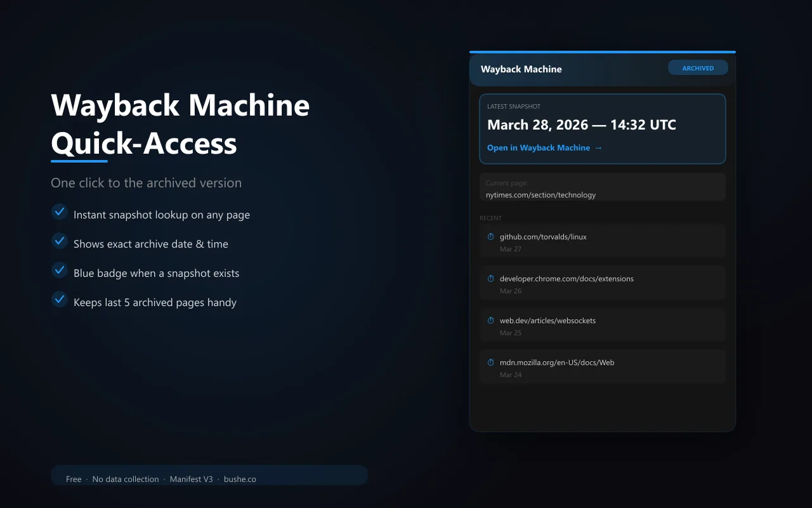Click the checkmark icon beside Instant snapshot lookup
The image size is (812, 508).
60,211
